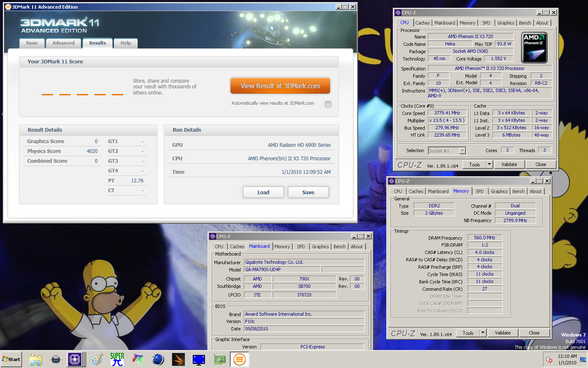
Task: Click Validate in CPU-Z Memory window
Action: pos(503,333)
